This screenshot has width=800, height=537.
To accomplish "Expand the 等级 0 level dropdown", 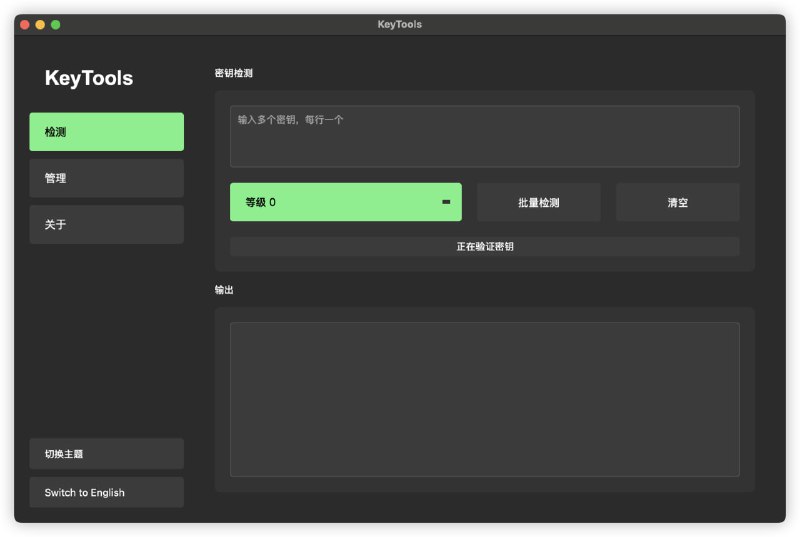I will pos(346,202).
